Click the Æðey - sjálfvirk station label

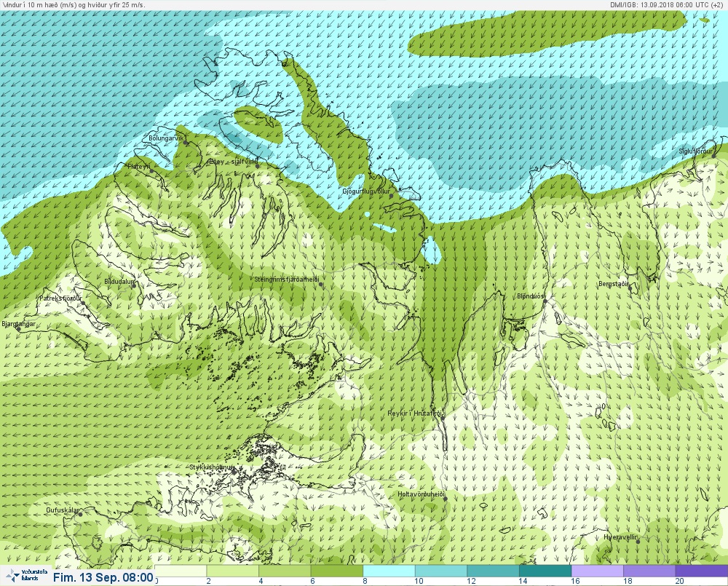pos(233,162)
